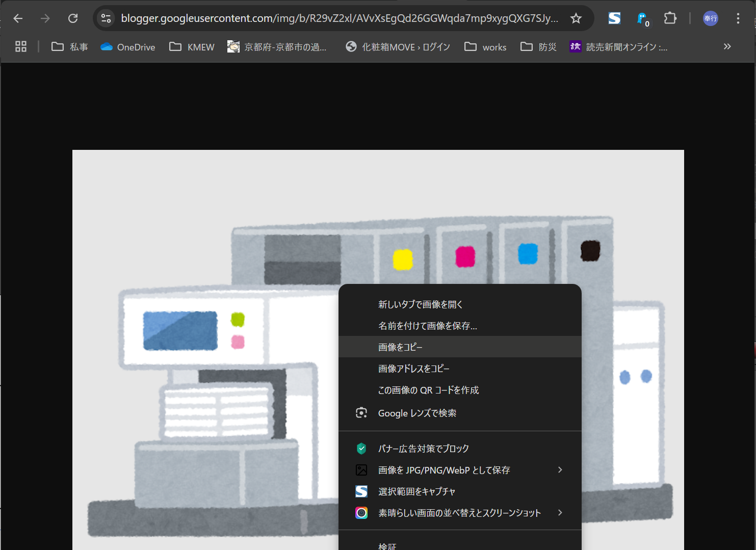Choose Google レンズで検索
Image resolution: width=756 pixels, height=550 pixels.
460,413
